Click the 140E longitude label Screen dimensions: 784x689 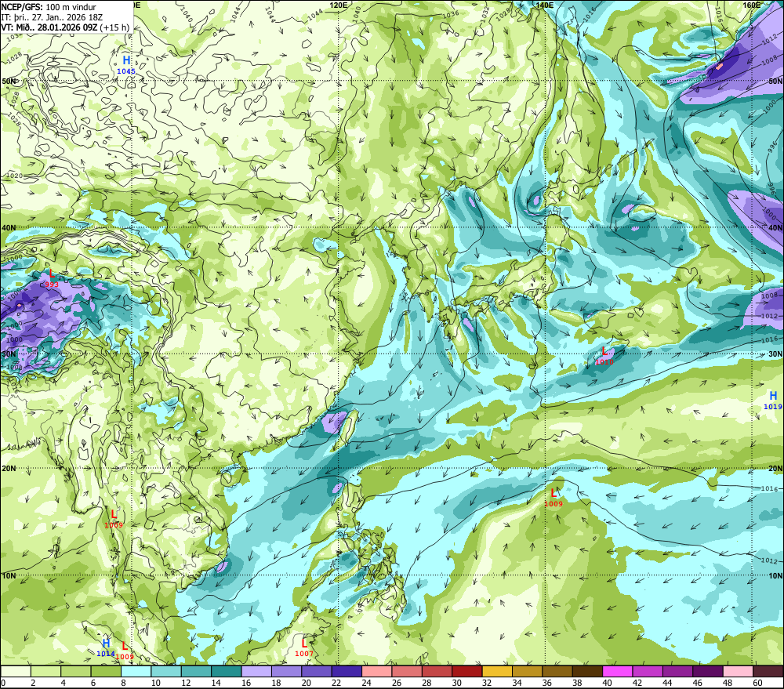(545, 5)
